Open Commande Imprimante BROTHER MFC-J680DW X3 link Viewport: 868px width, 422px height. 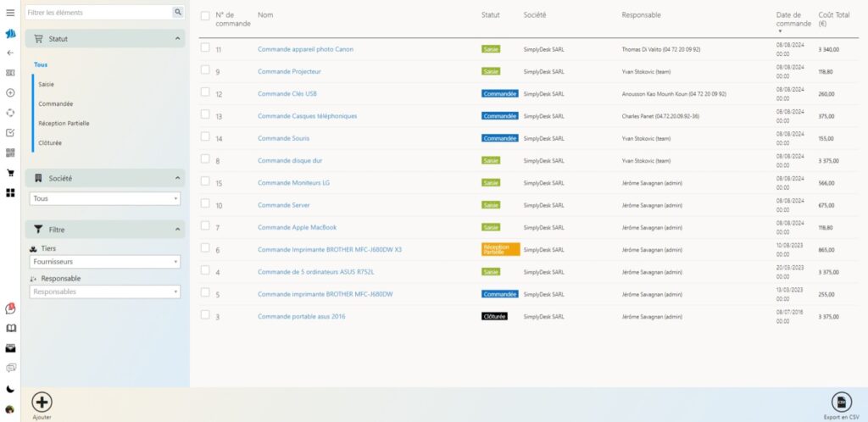[330, 249]
